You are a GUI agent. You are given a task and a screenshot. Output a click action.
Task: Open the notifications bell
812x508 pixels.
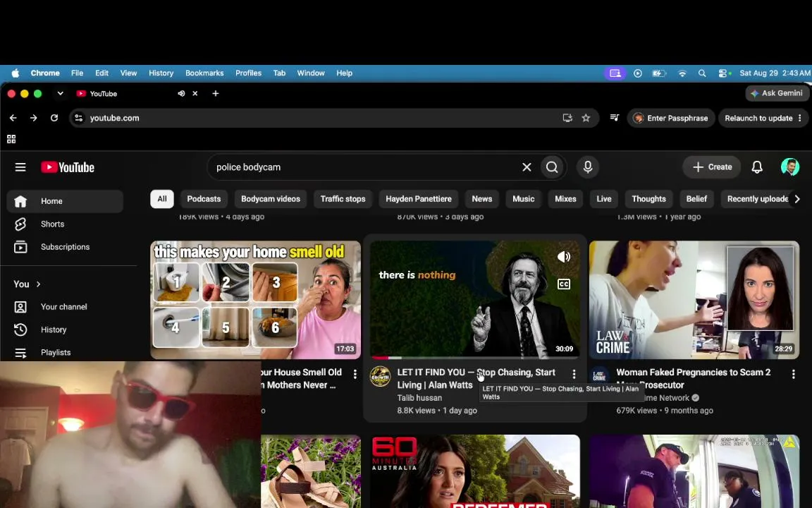pos(756,167)
